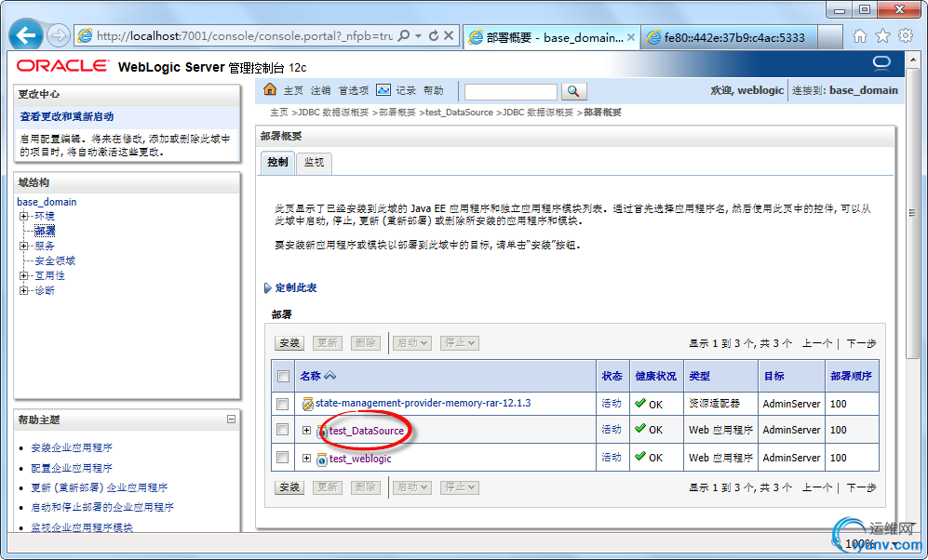Image resolution: width=928 pixels, height=560 pixels.
Task: Open the test_DataSource deployment link
Action: pyautogui.click(x=367, y=431)
